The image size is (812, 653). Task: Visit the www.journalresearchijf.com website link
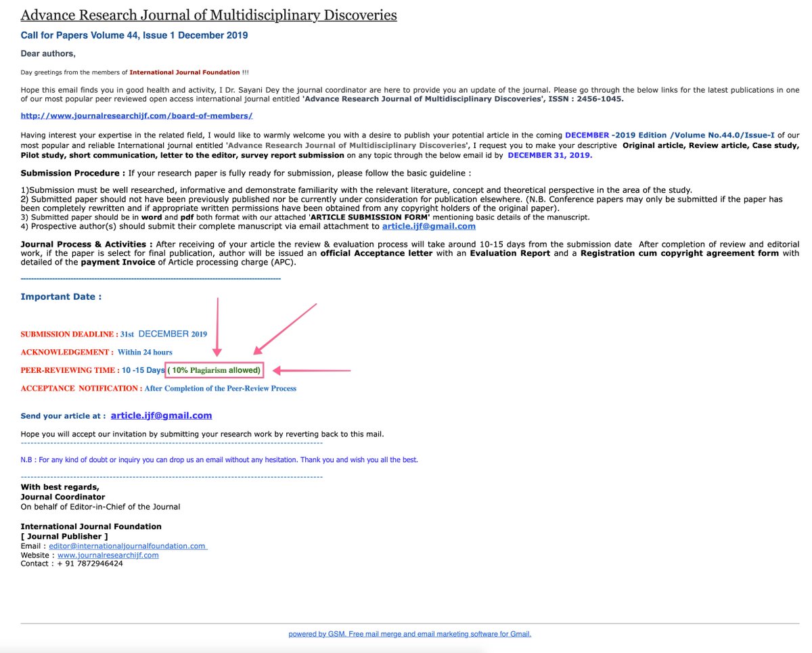108,555
